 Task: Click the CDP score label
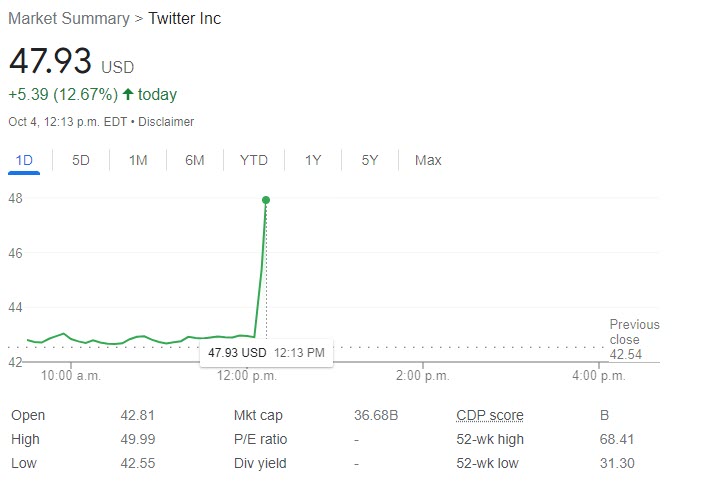(x=490, y=416)
